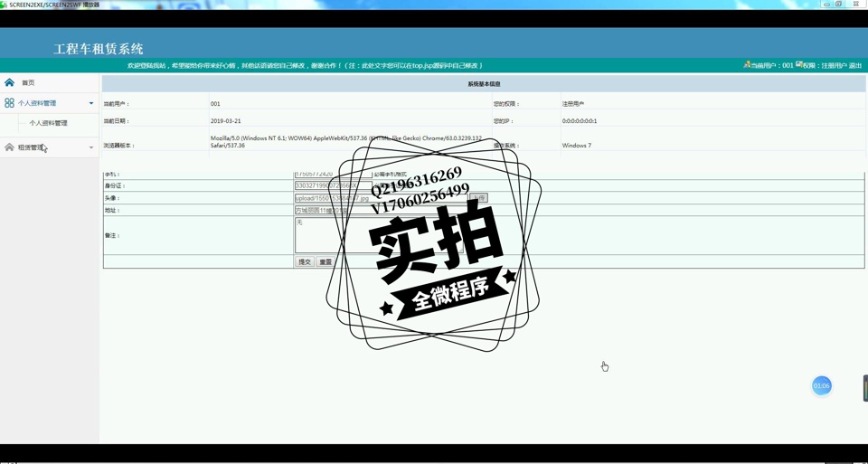868x464 pixels.
Task: Click the four-squares icon beside 个人资料管理
Action: (x=9, y=103)
